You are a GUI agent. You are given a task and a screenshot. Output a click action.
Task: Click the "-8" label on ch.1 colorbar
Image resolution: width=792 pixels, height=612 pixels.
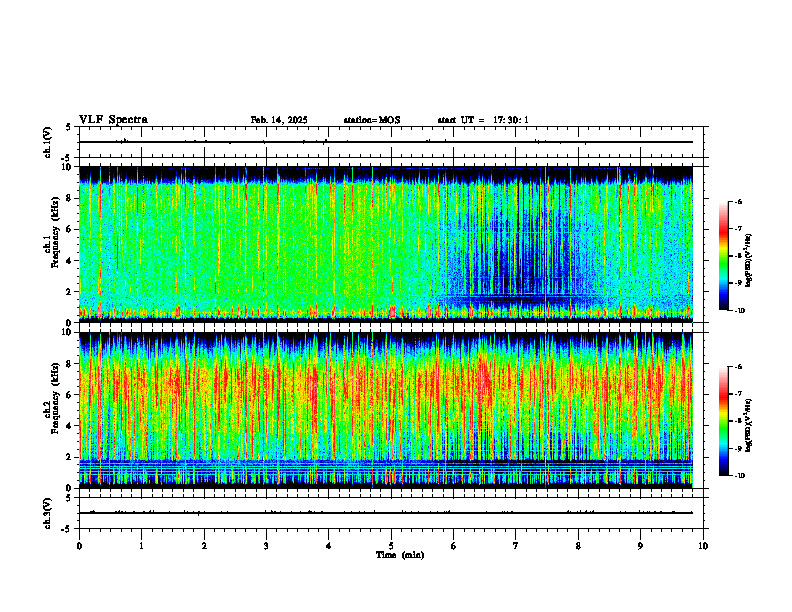tap(738, 256)
